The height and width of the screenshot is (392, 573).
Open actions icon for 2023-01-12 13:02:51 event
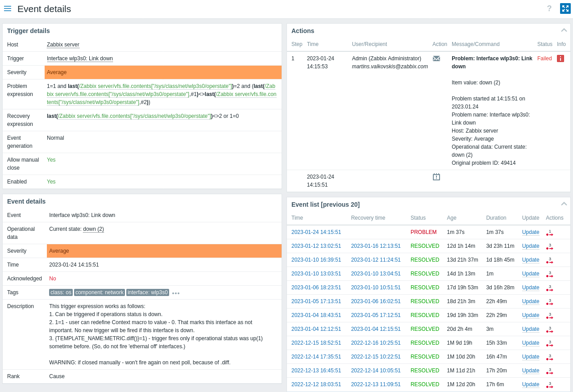(549, 246)
